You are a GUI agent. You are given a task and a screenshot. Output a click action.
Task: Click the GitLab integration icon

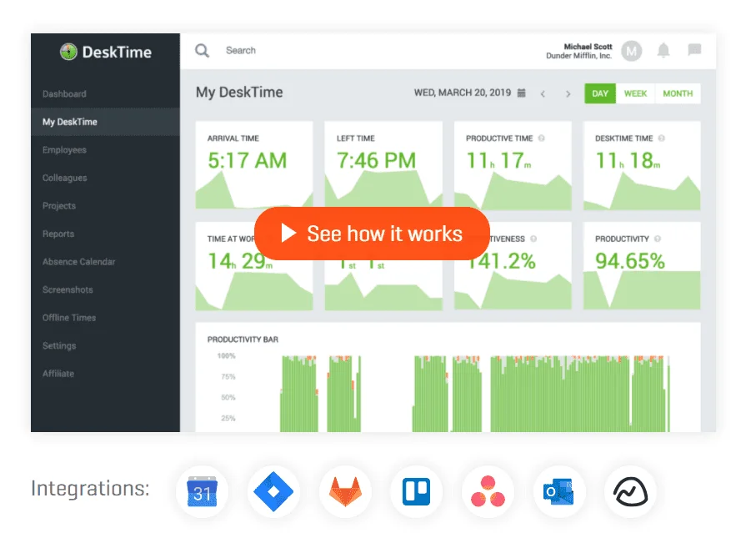point(345,492)
